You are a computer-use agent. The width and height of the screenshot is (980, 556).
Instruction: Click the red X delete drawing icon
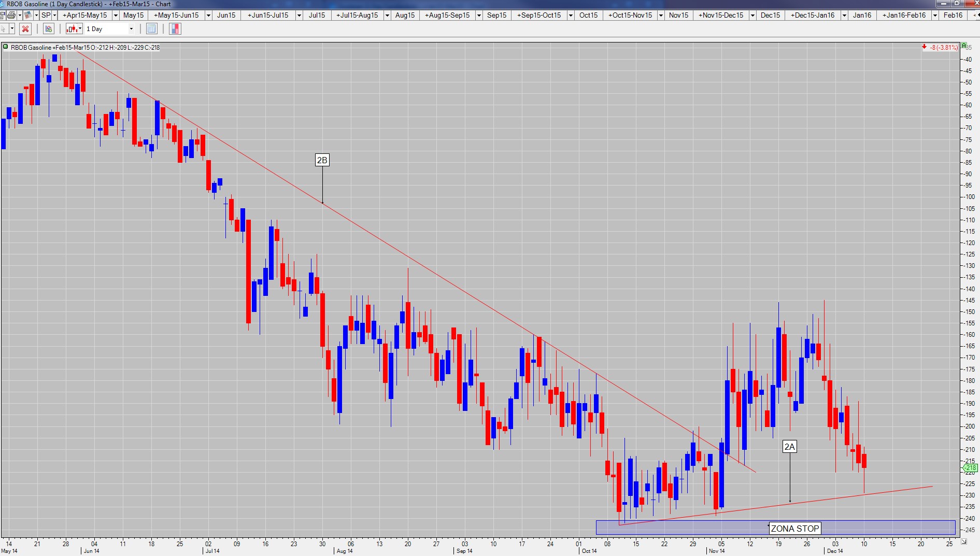pos(25,29)
